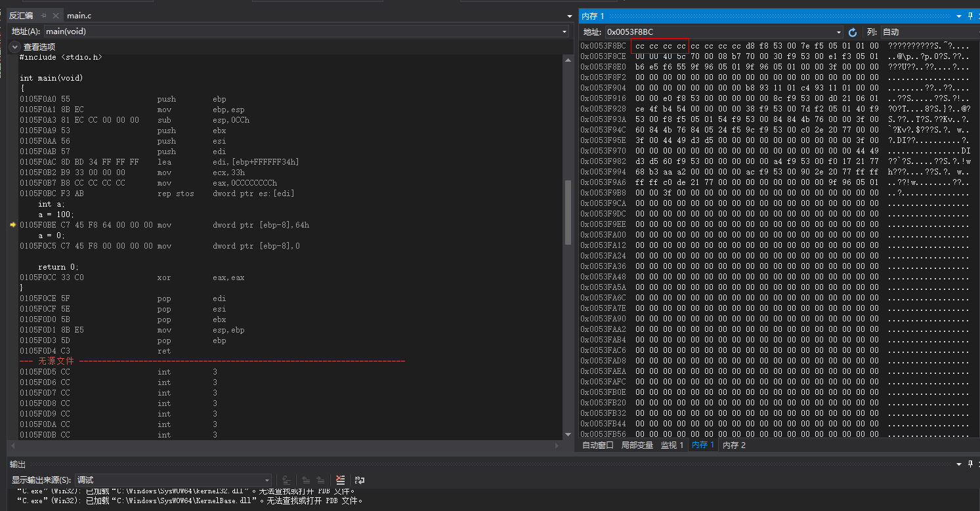Click memory row address 0x0053F904
The height and width of the screenshot is (511, 980).
603,88
